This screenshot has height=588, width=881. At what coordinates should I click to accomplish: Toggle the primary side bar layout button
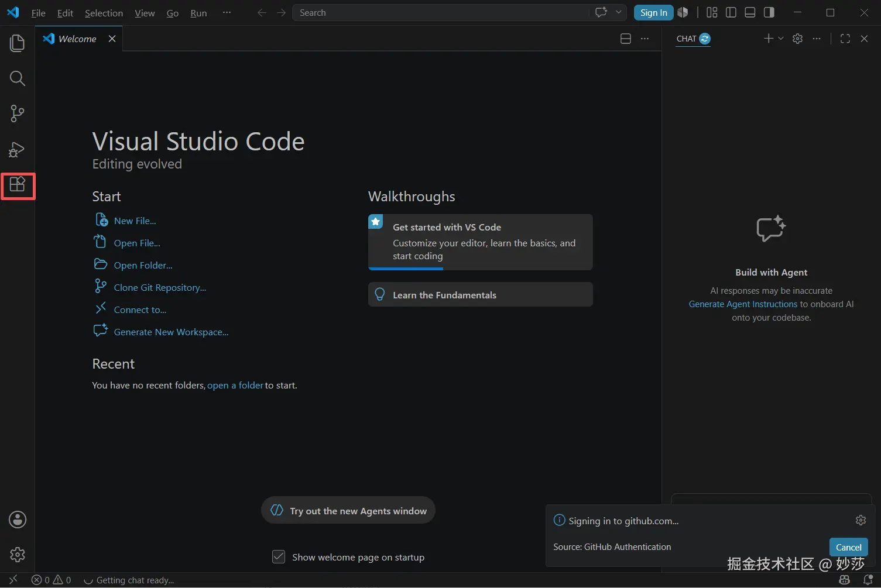click(x=731, y=12)
